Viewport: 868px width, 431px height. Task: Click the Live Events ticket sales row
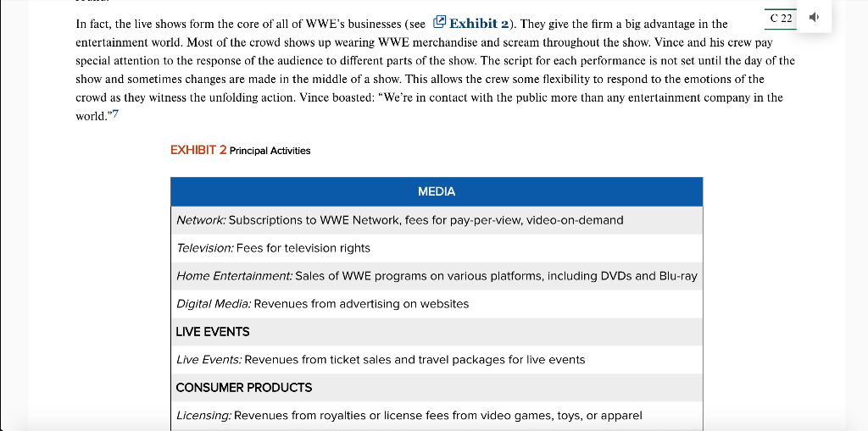[437, 360]
